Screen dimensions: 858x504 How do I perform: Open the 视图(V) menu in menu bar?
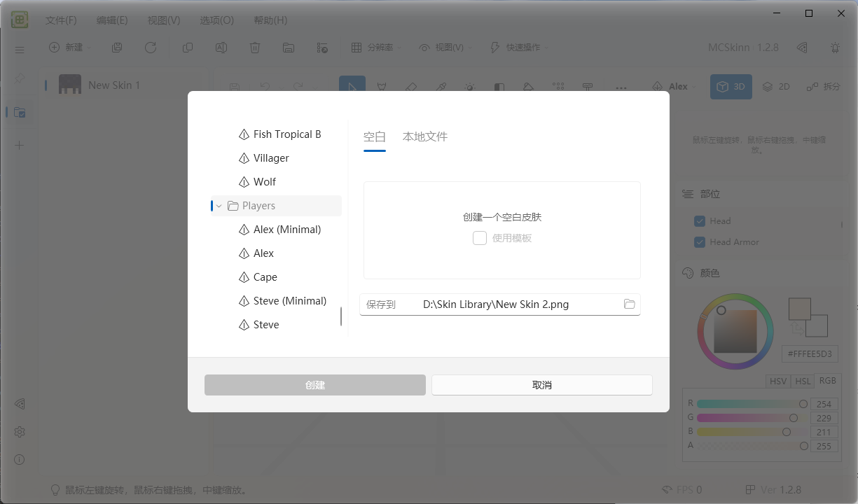point(164,20)
